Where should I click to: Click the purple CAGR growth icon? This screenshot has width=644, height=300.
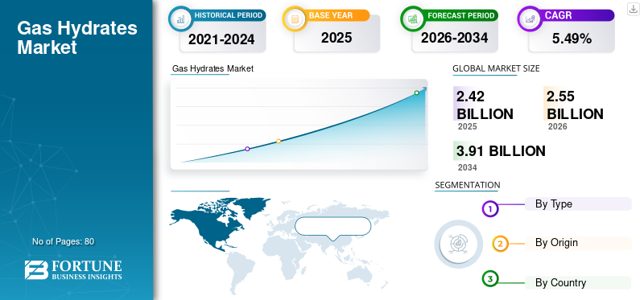tap(529, 18)
